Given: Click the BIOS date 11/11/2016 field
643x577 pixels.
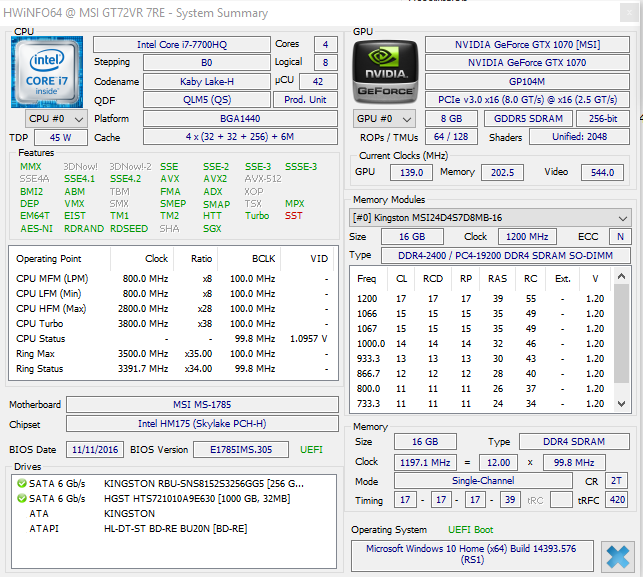Looking at the screenshot, I should (95, 450).
